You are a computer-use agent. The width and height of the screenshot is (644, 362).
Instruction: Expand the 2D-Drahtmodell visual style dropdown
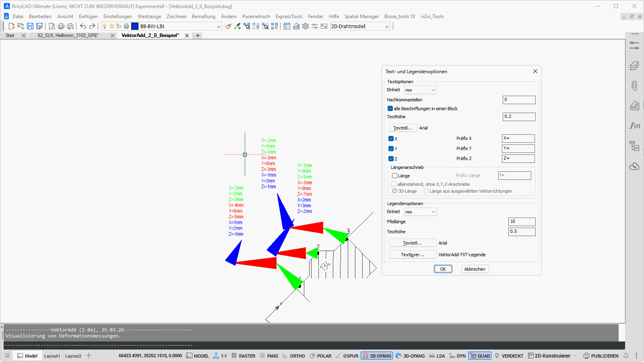(387, 27)
